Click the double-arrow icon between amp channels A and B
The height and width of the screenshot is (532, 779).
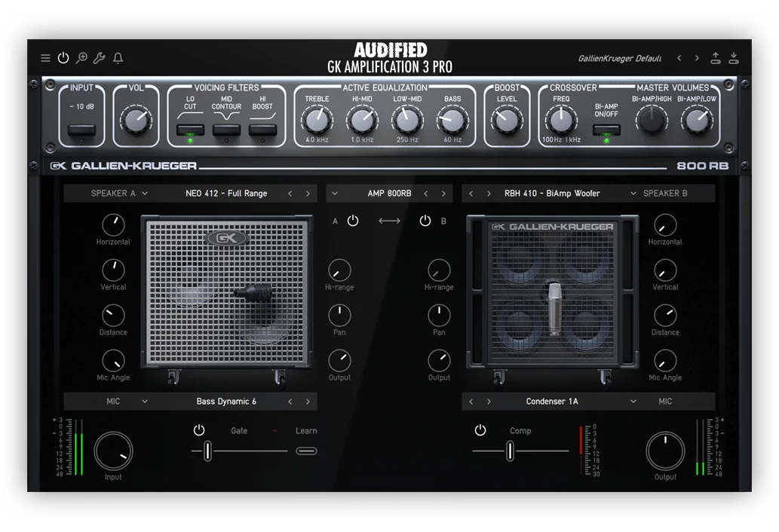point(389,220)
